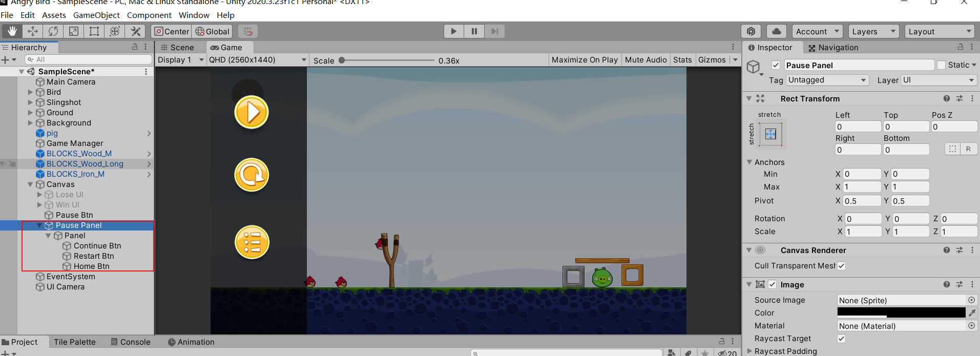Open the Image Color swatch
The height and width of the screenshot is (356, 980).
tap(901, 312)
